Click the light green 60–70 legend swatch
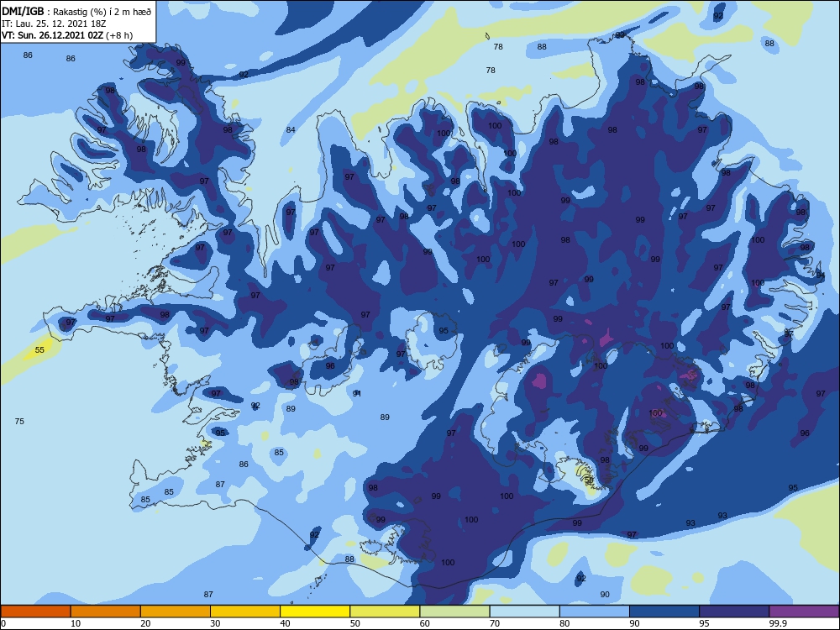Screen dimensions: 840x630 (x=454, y=612)
